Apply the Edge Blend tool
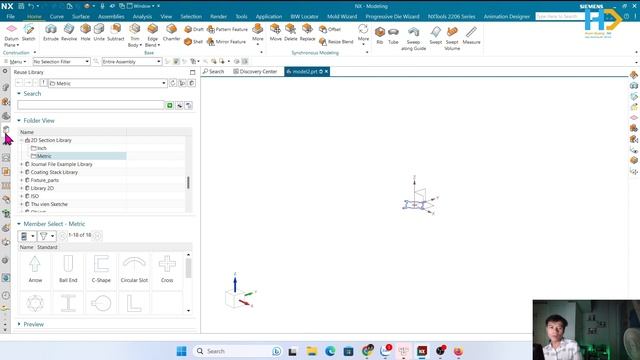This screenshot has width=640, height=360. point(152,35)
